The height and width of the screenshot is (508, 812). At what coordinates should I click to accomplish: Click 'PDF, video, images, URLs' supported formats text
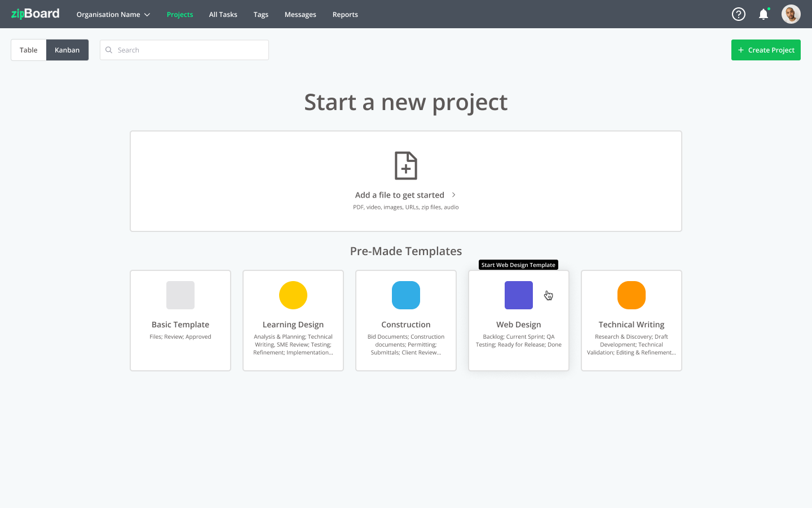406,207
